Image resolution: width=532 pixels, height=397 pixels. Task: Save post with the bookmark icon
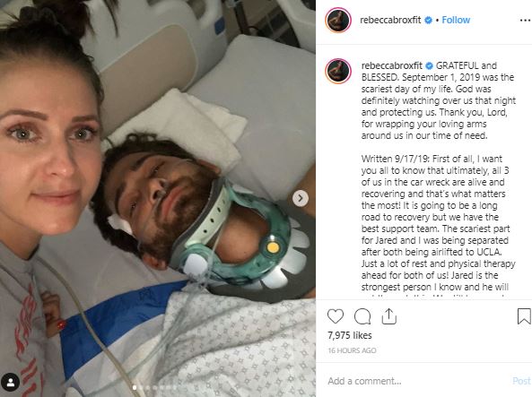click(x=524, y=316)
